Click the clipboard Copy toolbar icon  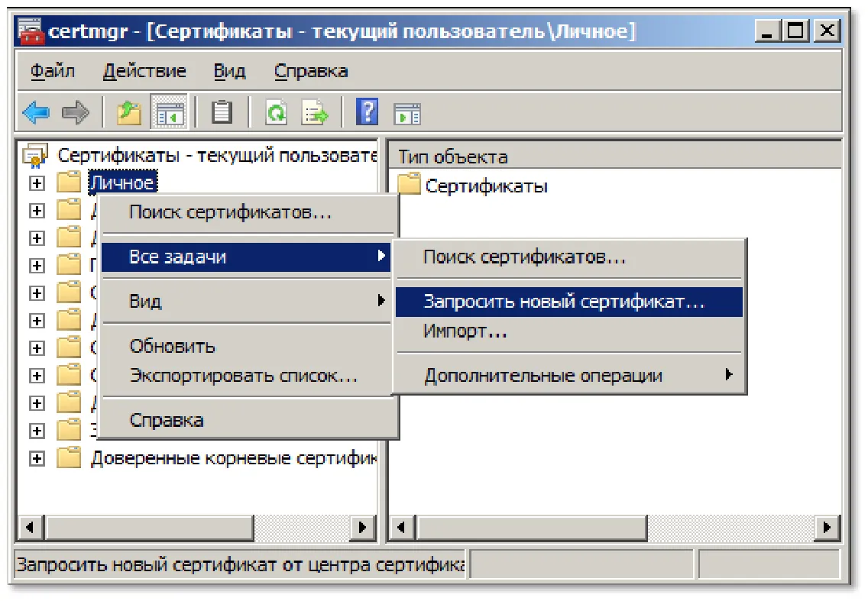point(222,112)
